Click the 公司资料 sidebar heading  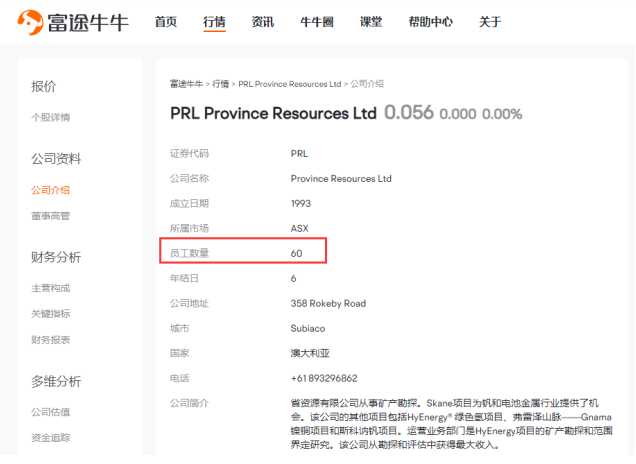click(56, 159)
